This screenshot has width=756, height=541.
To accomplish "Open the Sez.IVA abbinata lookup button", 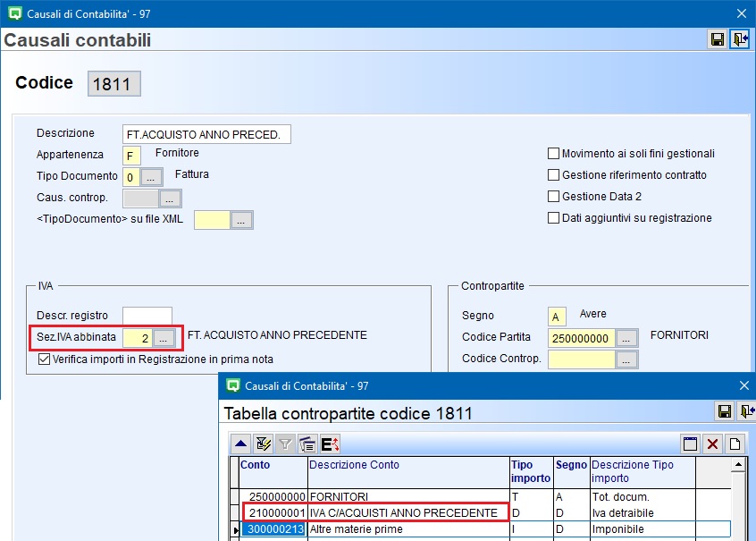I will click(x=164, y=338).
